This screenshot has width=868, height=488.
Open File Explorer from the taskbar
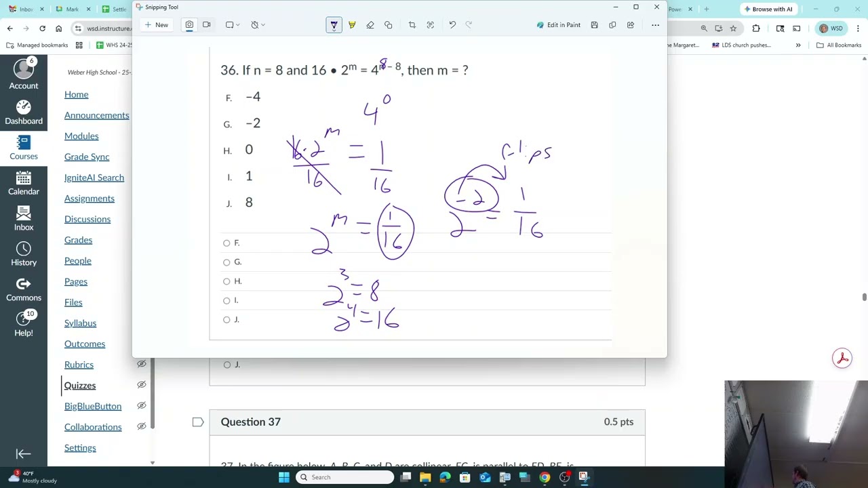[x=425, y=477]
